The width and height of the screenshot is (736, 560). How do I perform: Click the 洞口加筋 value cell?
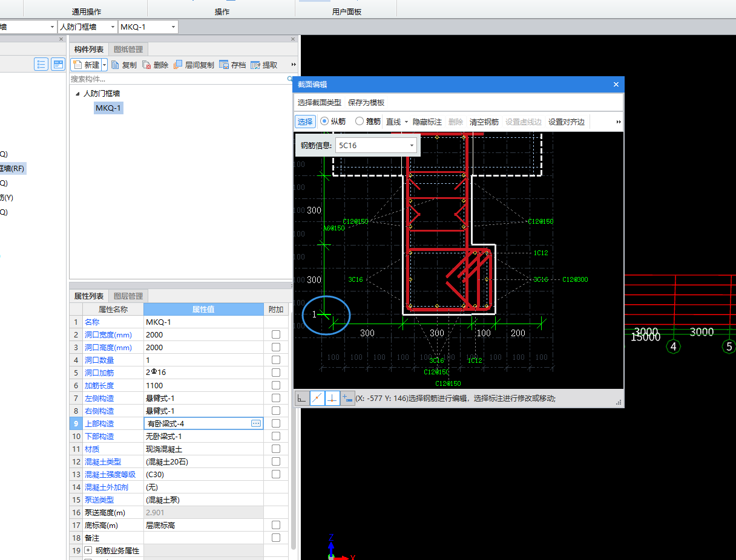coord(203,373)
